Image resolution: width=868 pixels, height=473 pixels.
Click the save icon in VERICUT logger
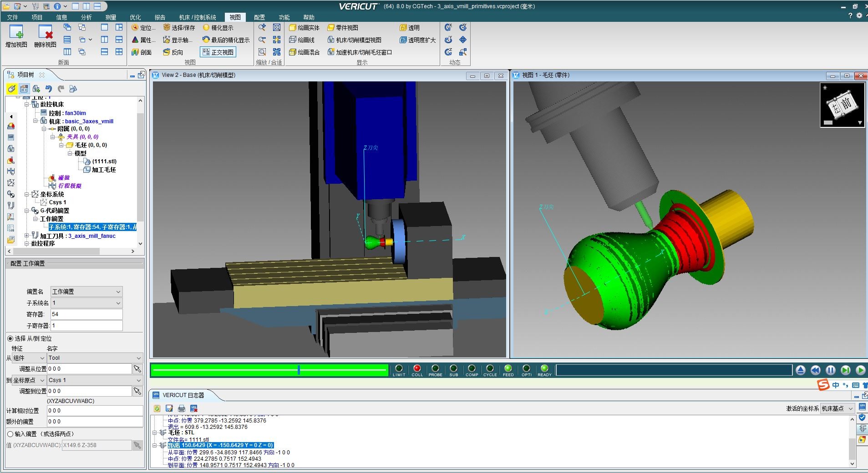tap(169, 408)
